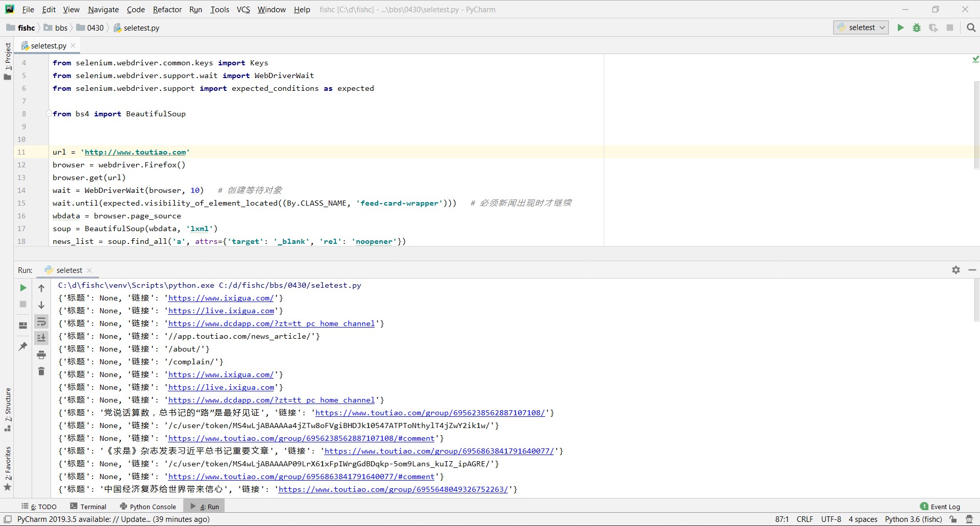Switch the Python 3.6 (fishc) interpreter
The height and width of the screenshot is (526, 980).
tap(914, 519)
